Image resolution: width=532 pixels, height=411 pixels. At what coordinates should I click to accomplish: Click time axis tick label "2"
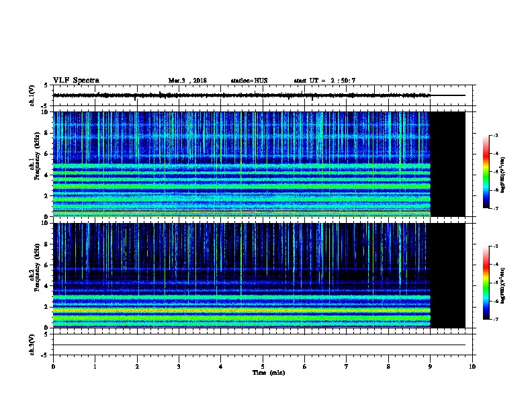point(137,367)
